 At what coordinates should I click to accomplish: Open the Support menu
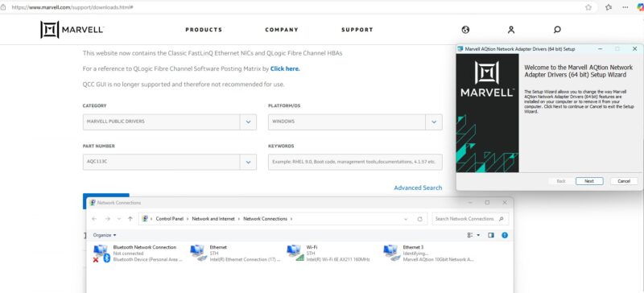click(x=357, y=30)
